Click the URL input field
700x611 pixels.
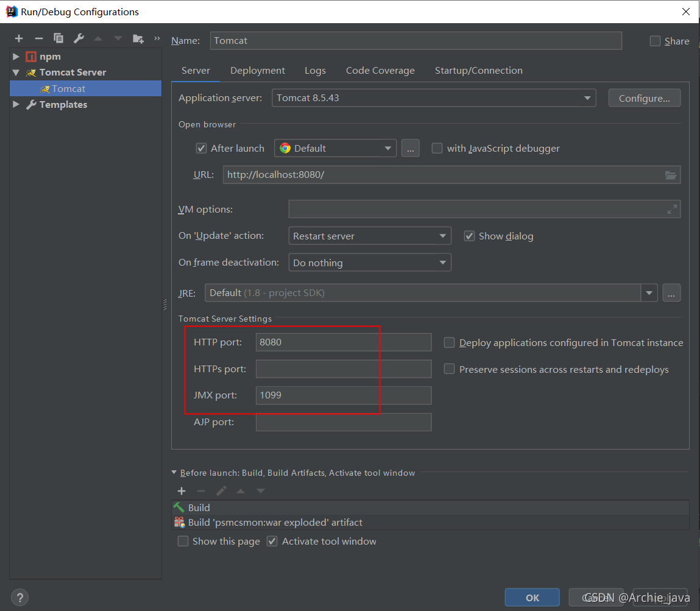click(x=451, y=175)
